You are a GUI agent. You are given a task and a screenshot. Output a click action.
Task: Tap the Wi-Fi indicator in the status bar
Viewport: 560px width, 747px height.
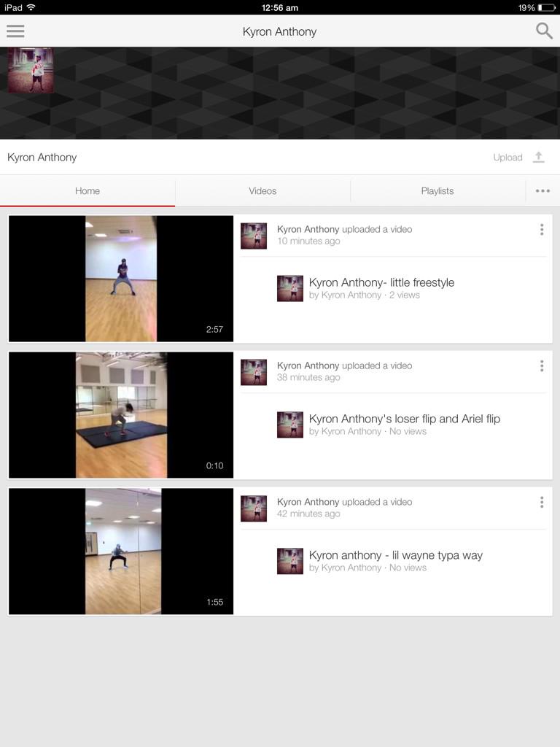(x=31, y=7)
